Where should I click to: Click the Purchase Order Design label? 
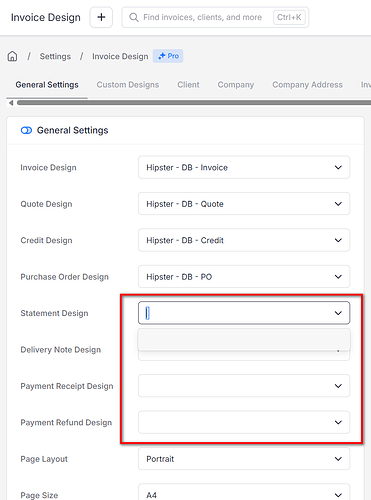pos(64,277)
